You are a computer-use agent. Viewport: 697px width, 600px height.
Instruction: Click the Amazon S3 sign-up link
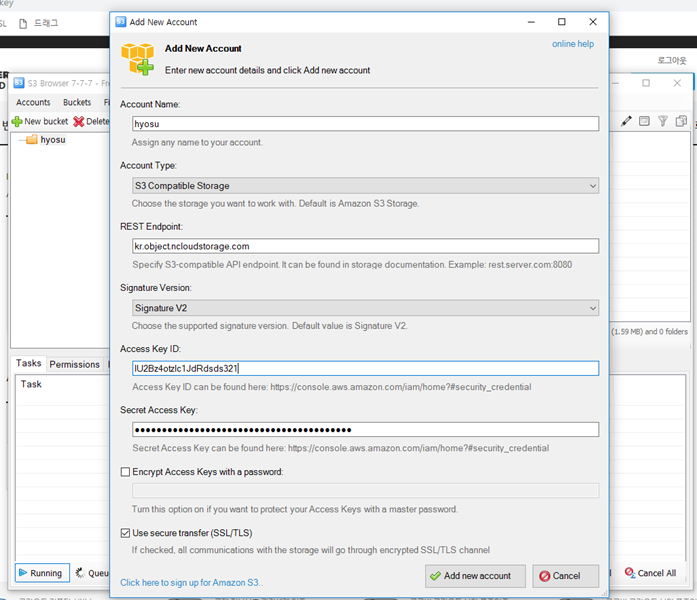point(192,582)
